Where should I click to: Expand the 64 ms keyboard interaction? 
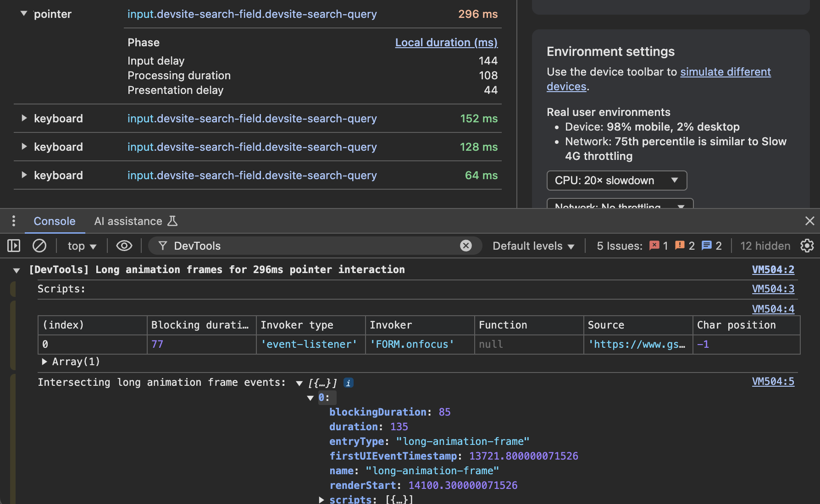click(24, 175)
